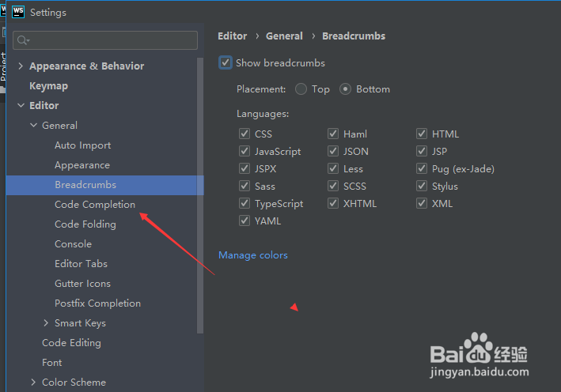The width and height of the screenshot is (561, 392).
Task: Select the Top placement radio button
Action: pos(301,89)
